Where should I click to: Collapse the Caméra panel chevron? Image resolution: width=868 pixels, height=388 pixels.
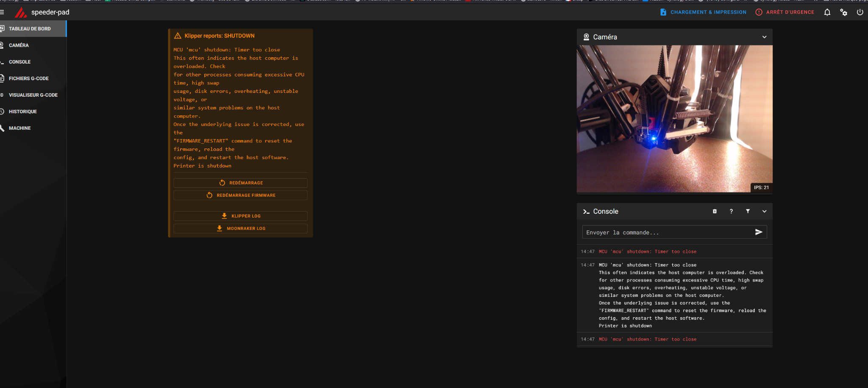point(764,37)
